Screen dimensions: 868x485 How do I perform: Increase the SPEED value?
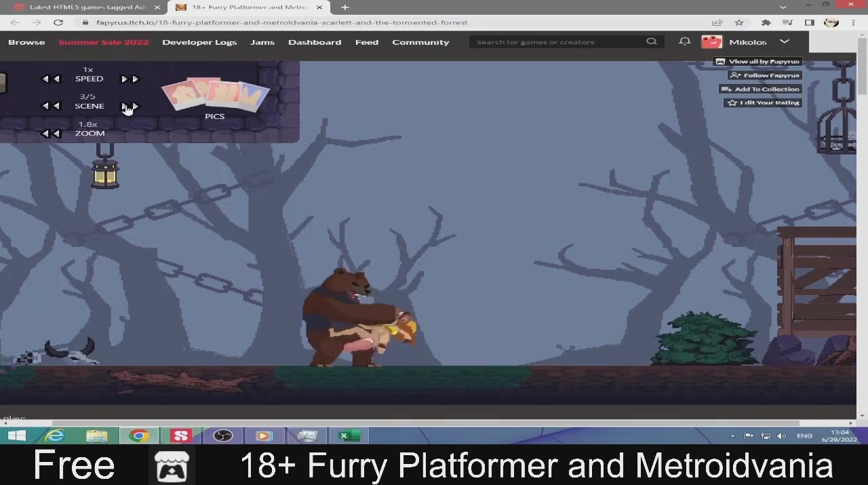coord(129,79)
